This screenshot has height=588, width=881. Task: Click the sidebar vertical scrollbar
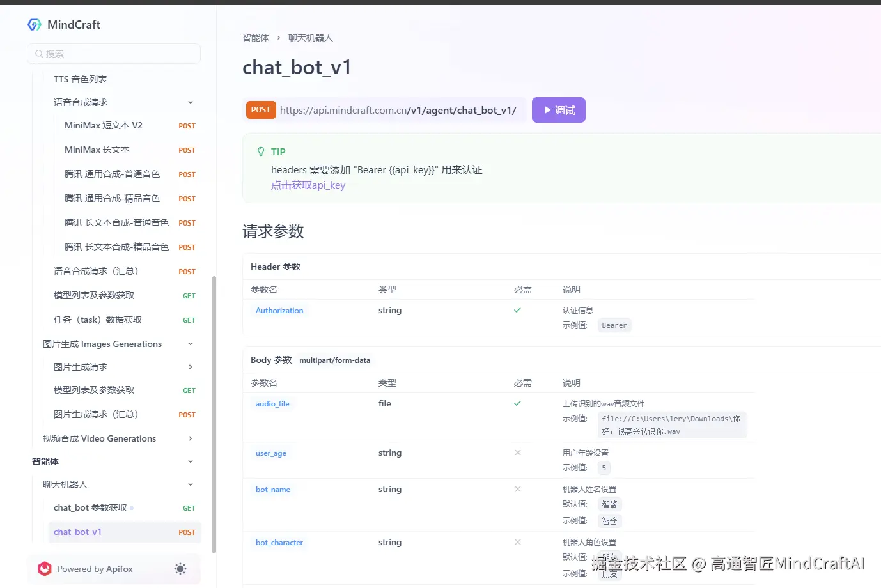(x=214, y=414)
